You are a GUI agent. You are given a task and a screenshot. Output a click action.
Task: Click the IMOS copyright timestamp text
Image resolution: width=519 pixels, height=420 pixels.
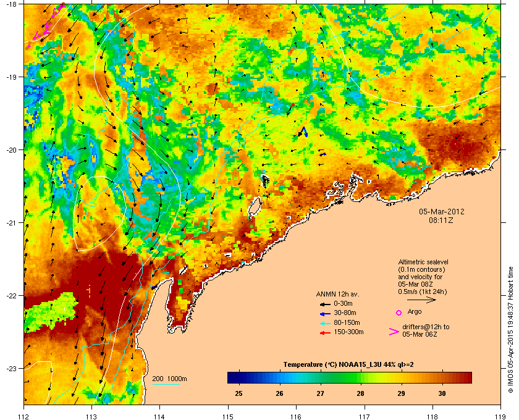510,330
